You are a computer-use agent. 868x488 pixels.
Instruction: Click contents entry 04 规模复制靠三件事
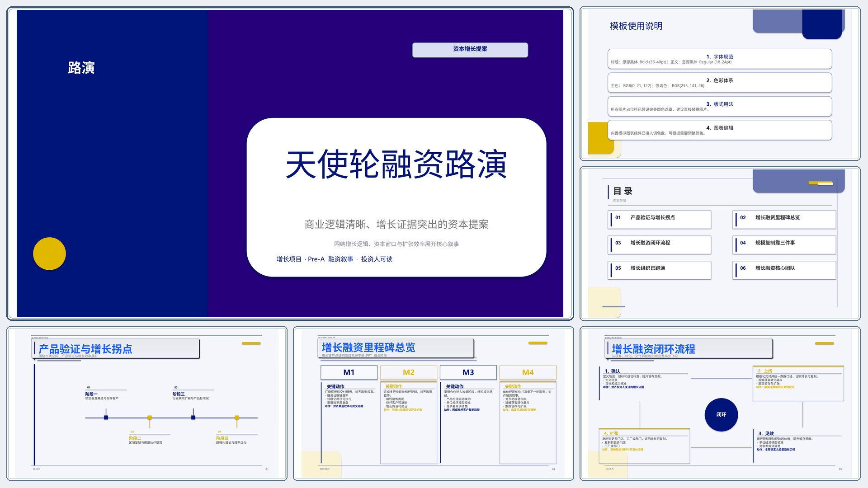point(784,245)
